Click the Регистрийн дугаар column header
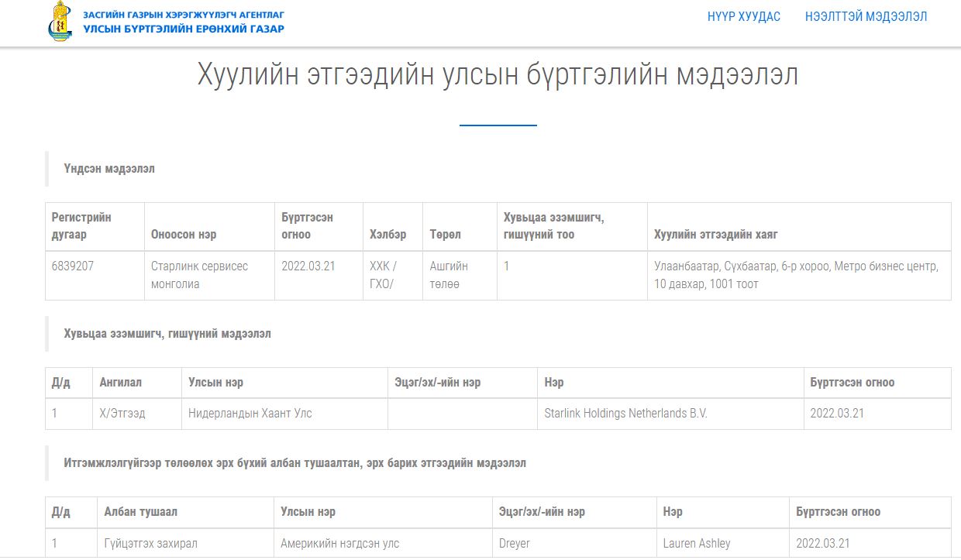 tap(81, 225)
